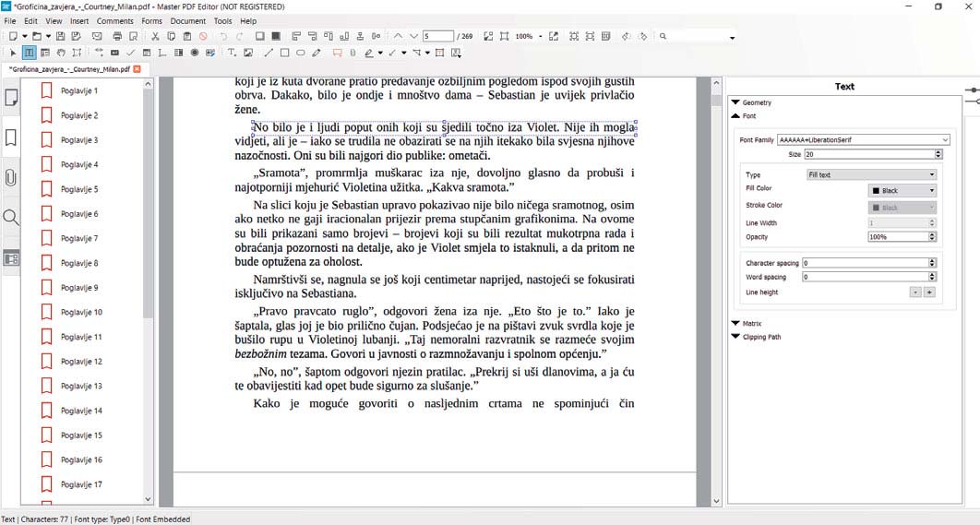This screenshot has width=980, height=525.
Task: Select the Ellipse drawing tool
Action: [x=301, y=53]
